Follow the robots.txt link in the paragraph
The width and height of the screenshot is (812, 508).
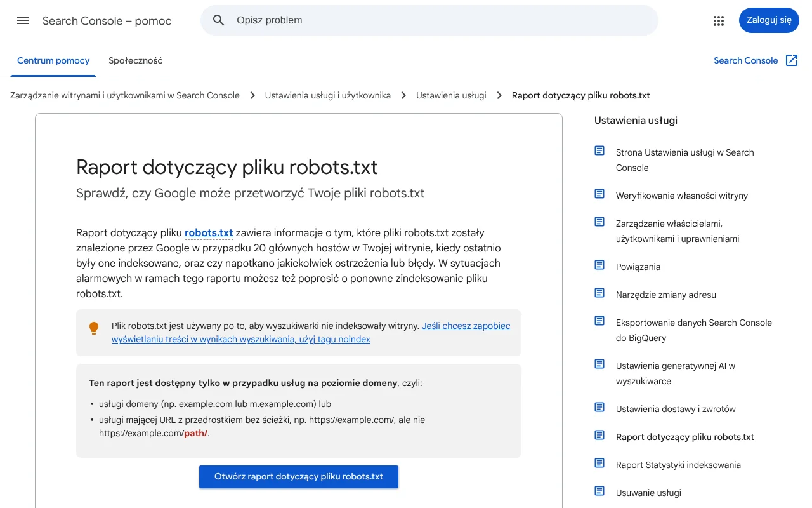point(209,233)
